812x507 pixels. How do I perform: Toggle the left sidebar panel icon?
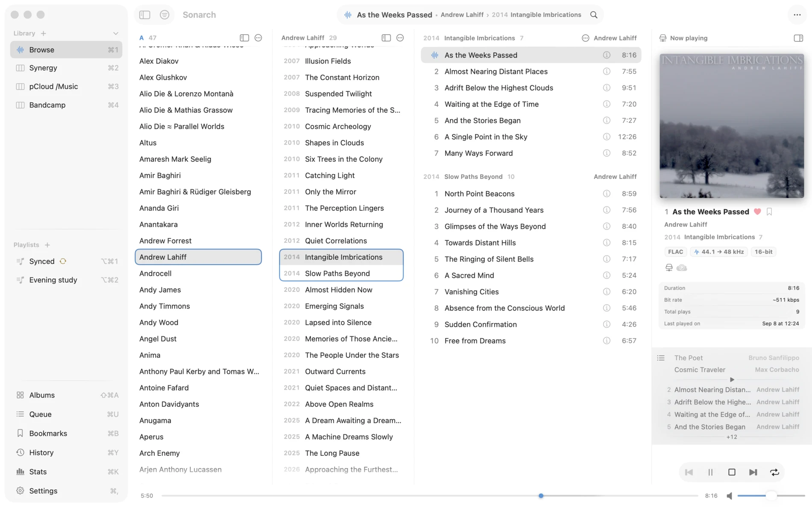click(145, 15)
